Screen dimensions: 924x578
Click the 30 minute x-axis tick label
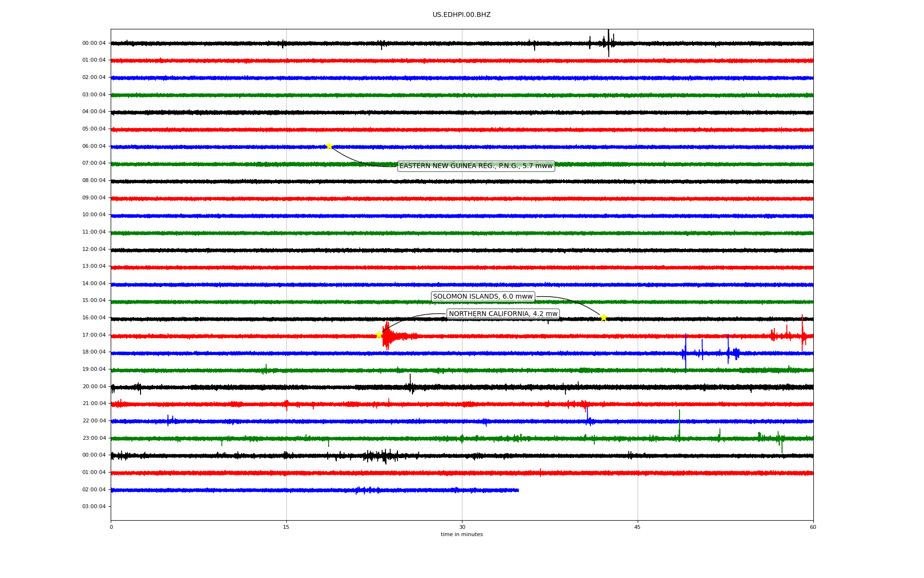tap(462, 527)
